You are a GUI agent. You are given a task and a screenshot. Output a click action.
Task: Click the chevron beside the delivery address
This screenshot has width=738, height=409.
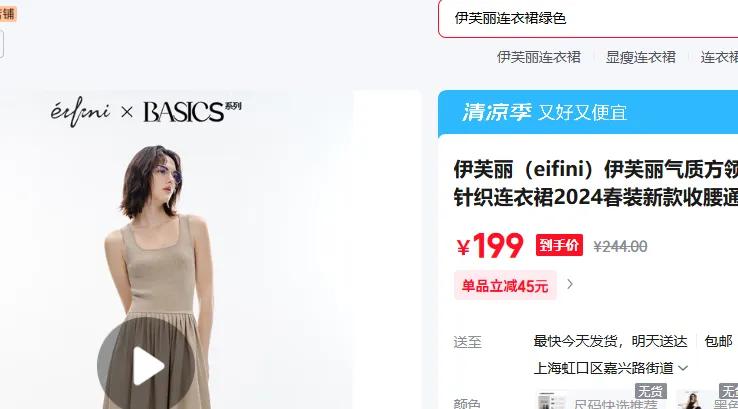click(683, 368)
